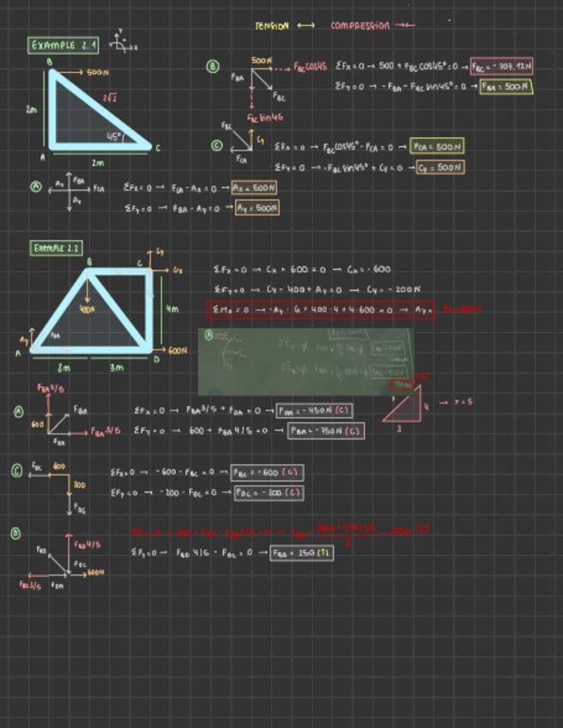Image resolution: width=563 pixels, height=728 pixels.
Task: Select circled A marker next to FBA 4/5 diagram
Action: [18, 411]
